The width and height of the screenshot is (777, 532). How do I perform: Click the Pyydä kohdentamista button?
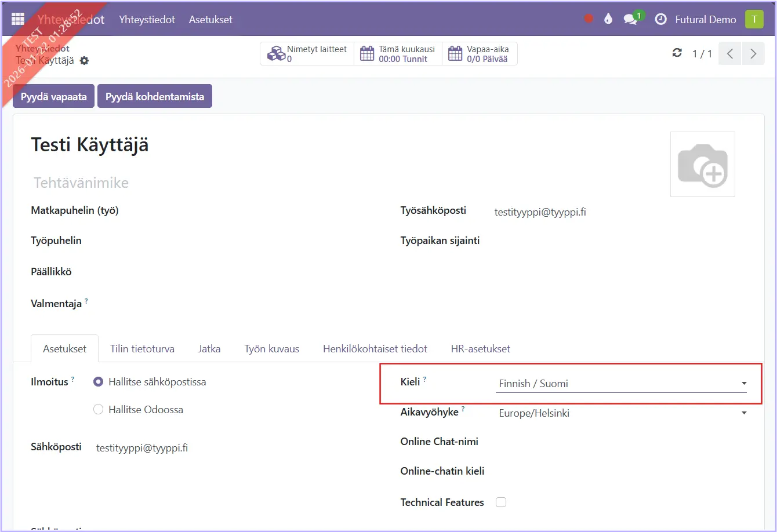pyautogui.click(x=155, y=97)
